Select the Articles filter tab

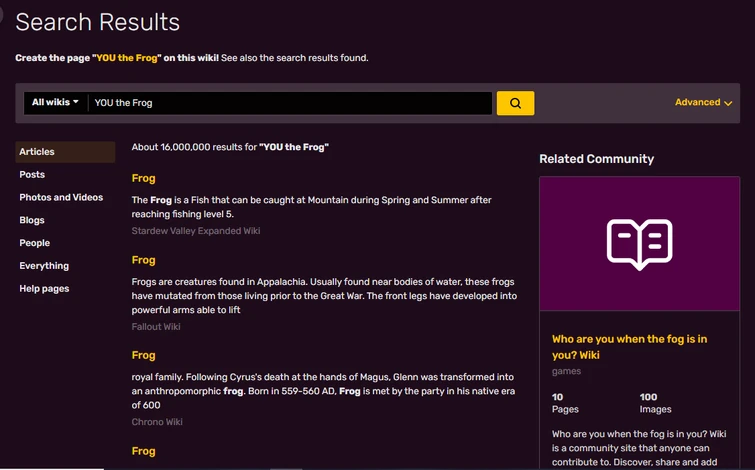point(37,152)
